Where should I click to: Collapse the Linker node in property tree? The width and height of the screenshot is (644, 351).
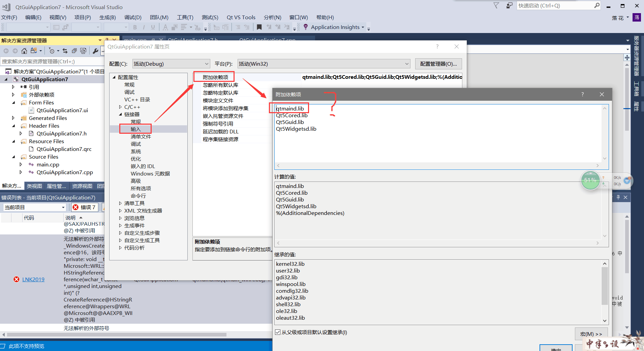click(120, 114)
